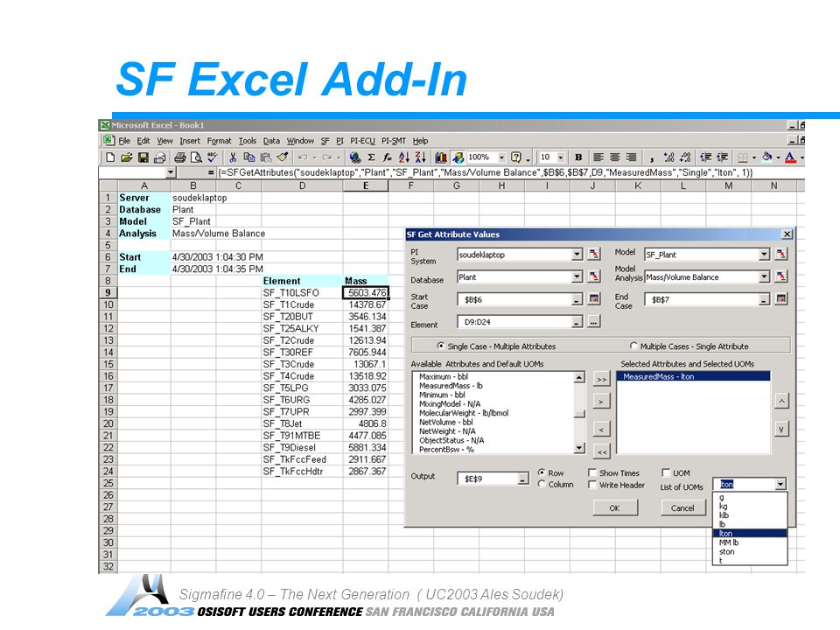840x630 pixels.
Task: Open the Format menu
Action: coord(219,141)
